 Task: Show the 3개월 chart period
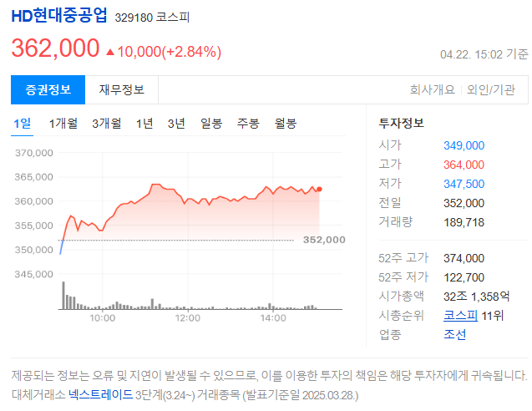107,123
